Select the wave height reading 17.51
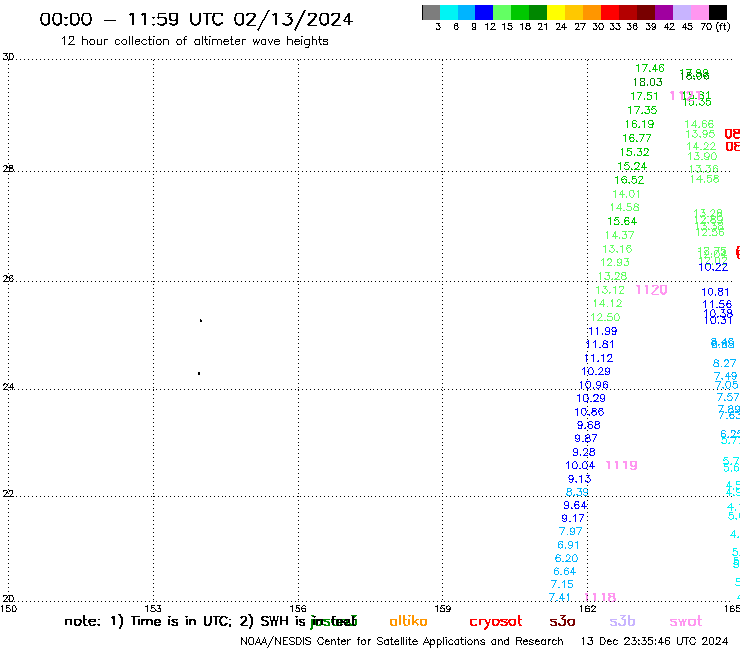This screenshot has height=650, width=740. [x=644, y=96]
